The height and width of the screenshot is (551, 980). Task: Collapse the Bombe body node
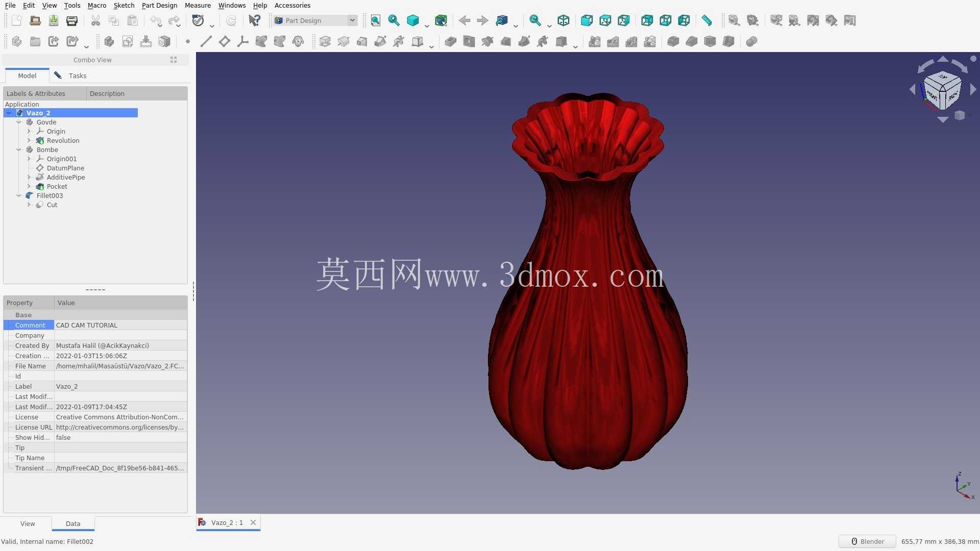tap(19, 149)
